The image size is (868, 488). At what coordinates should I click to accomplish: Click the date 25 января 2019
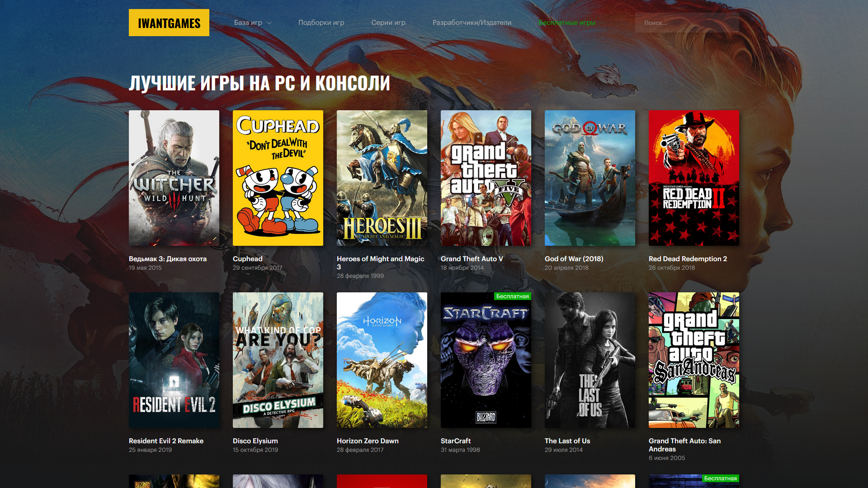[150, 450]
